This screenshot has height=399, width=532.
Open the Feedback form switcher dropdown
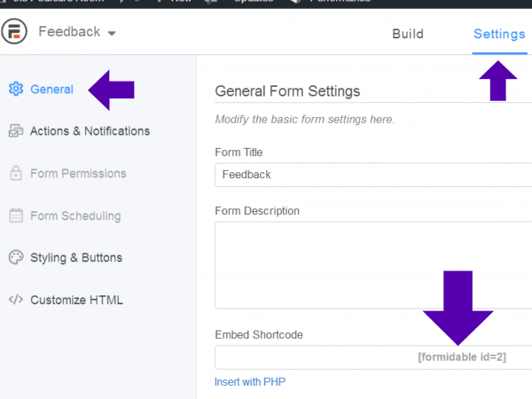coord(77,33)
